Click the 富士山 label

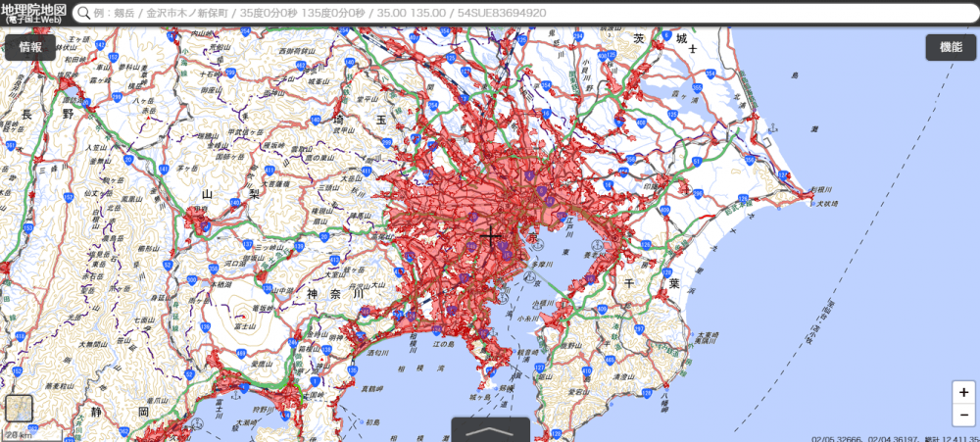[x=245, y=326]
